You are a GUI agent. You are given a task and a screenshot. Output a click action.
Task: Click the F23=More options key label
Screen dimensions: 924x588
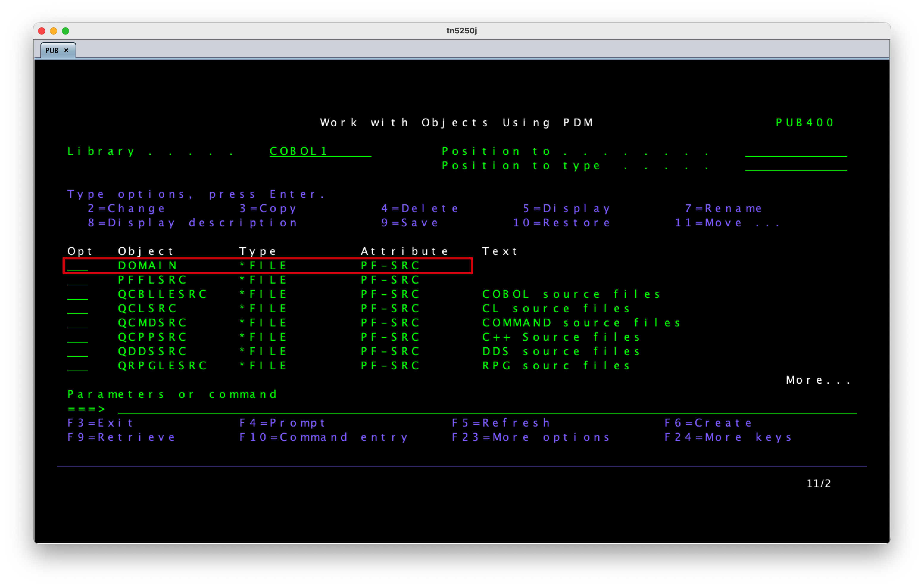tap(531, 437)
